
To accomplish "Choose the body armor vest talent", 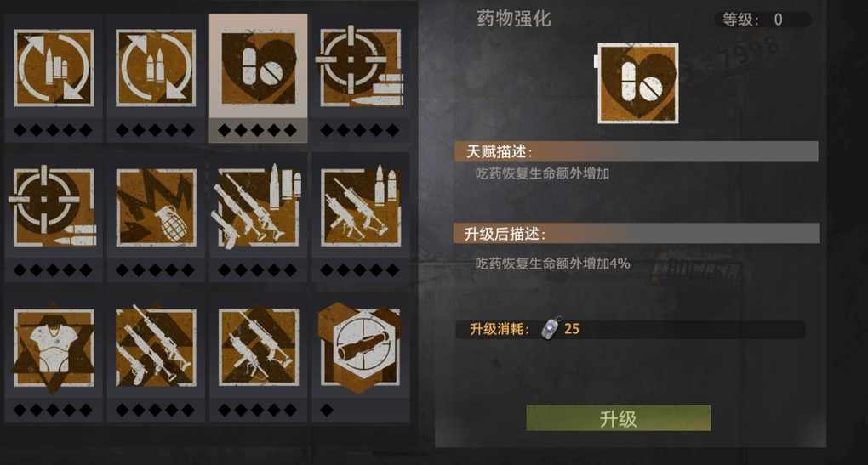I will coord(54,347).
